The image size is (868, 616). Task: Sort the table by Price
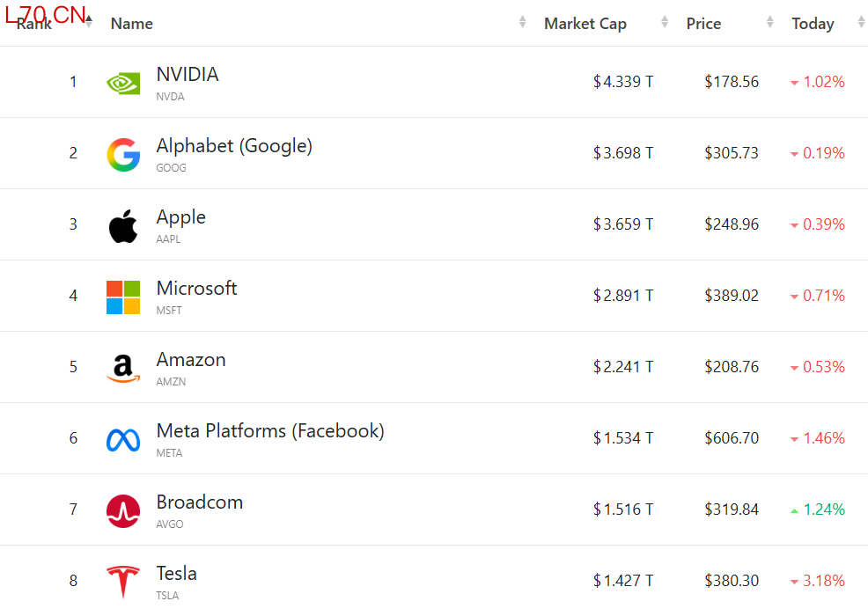[703, 24]
